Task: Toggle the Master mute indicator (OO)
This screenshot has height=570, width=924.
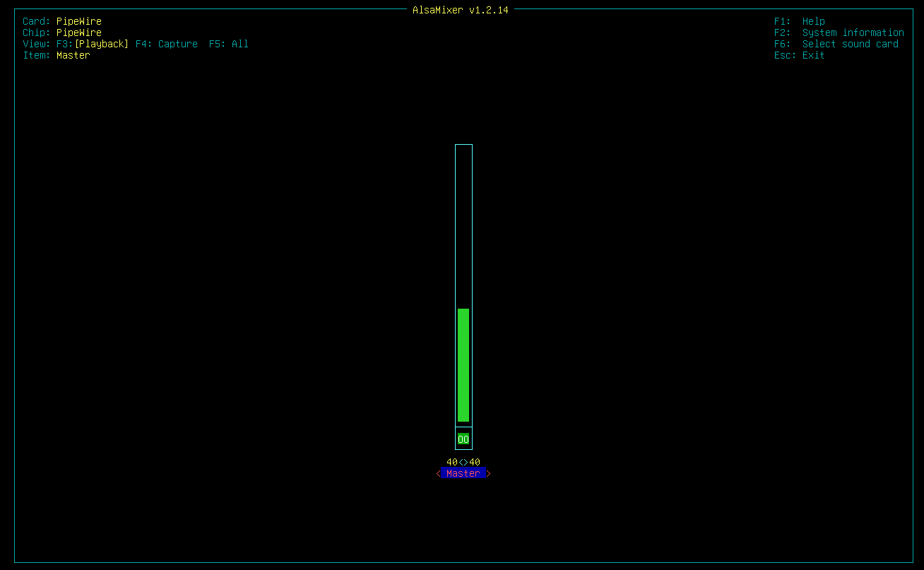Action: pyautogui.click(x=463, y=439)
